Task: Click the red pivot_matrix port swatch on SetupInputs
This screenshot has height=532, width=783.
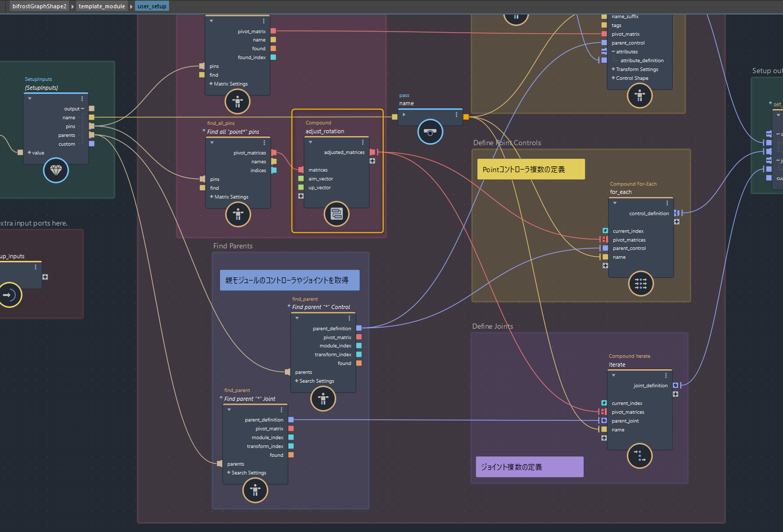Action: (272, 31)
